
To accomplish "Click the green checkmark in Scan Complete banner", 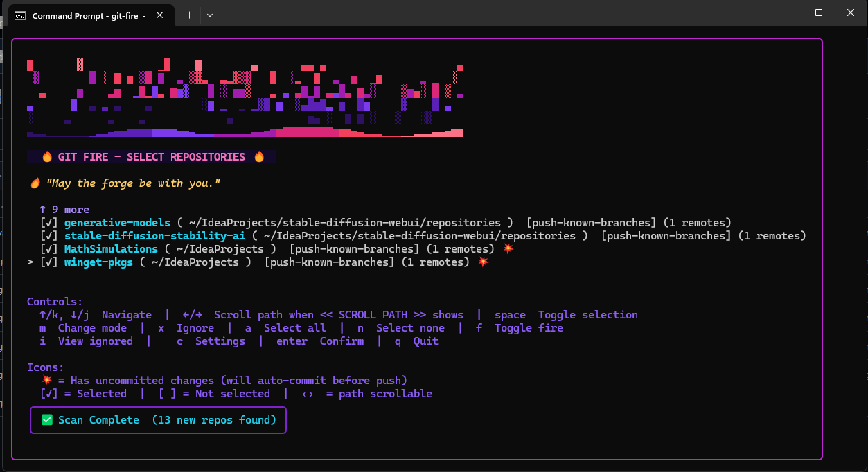I will 46,419.
